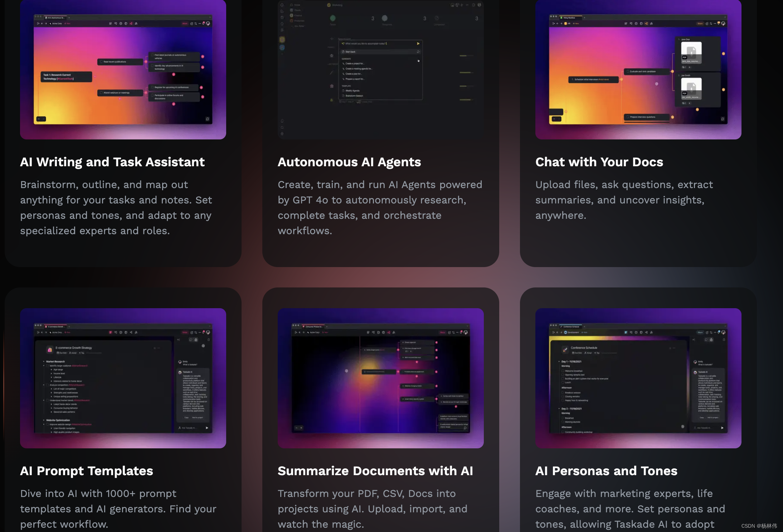Click the Summarize Documents with AI thumbnail
Image resolution: width=783 pixels, height=532 pixels.
click(380, 378)
